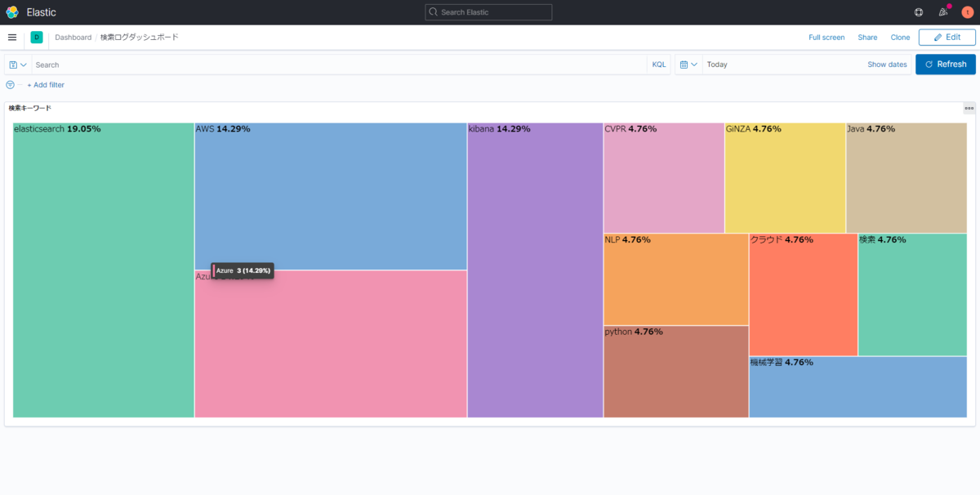
Task: Select the NLP treemap tile
Action: [x=676, y=279]
